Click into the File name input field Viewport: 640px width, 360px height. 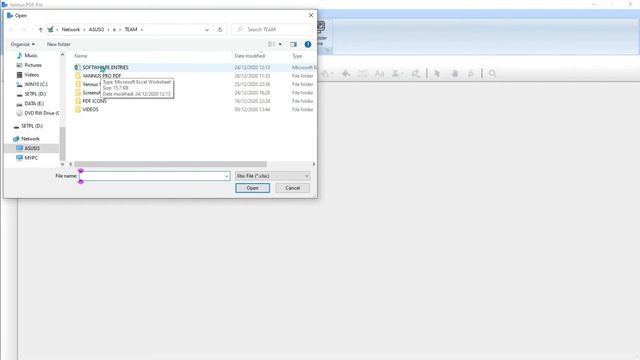coord(154,176)
